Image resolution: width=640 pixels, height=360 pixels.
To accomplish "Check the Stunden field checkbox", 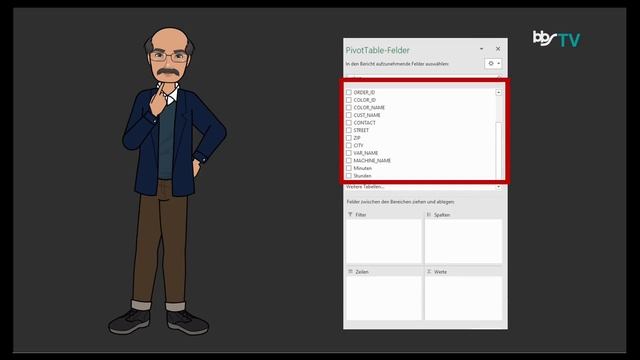I will tap(349, 176).
